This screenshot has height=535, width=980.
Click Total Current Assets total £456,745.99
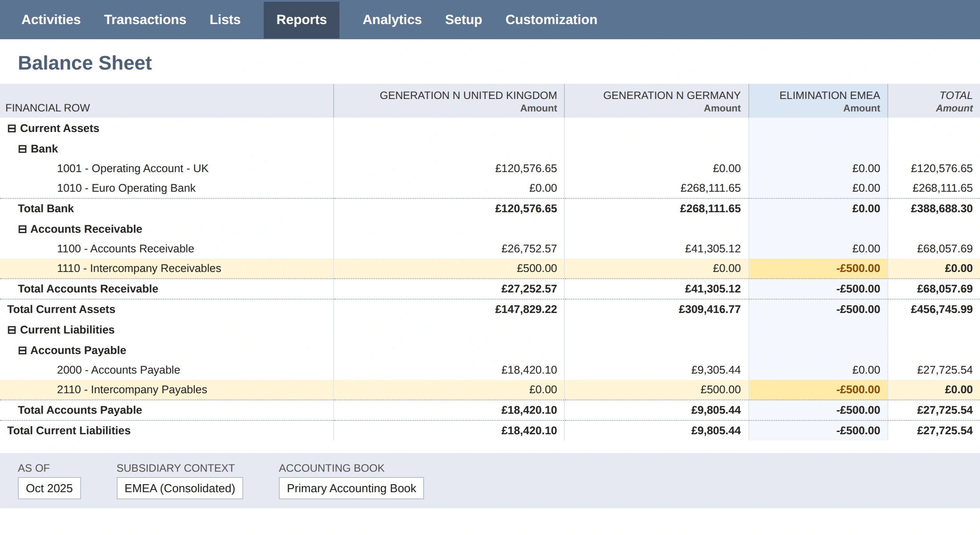(942, 309)
